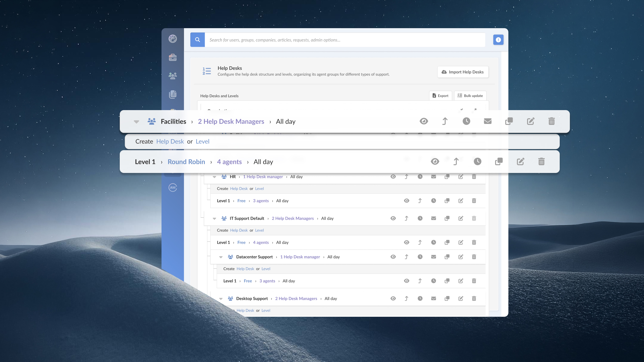Click Import Help Desks button
This screenshot has width=644, height=362.
point(463,72)
